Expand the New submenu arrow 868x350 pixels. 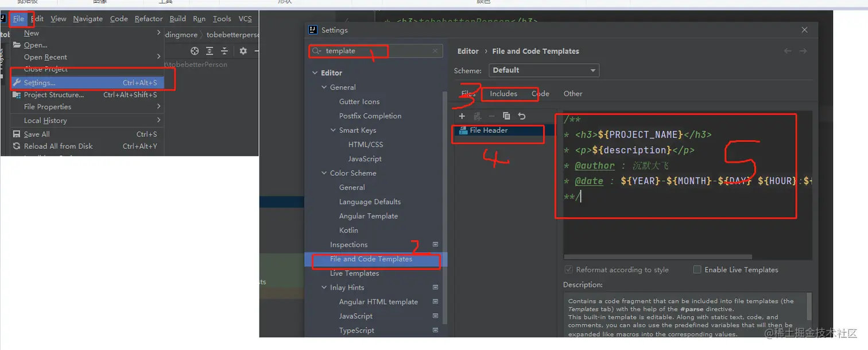pos(158,33)
